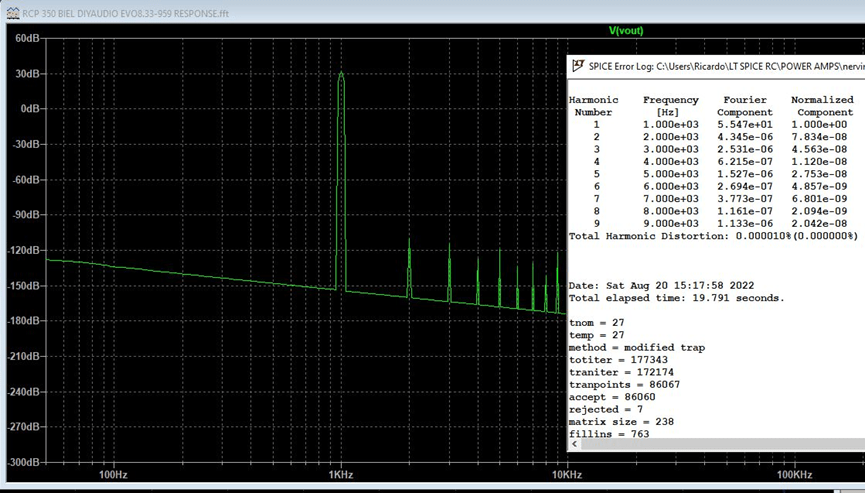Click the FFT window title text
865x493 pixels.
pyautogui.click(x=125, y=13)
